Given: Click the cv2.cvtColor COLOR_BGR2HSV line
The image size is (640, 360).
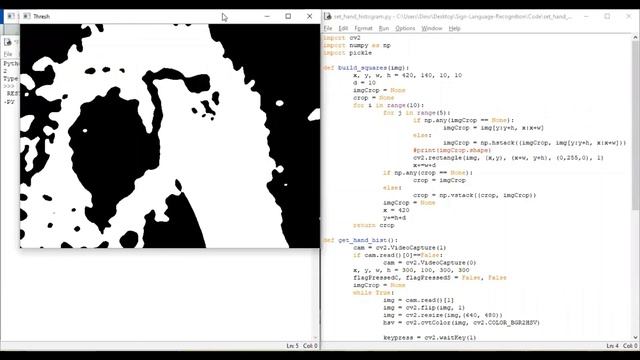Looking at the screenshot, I should [x=462, y=323].
